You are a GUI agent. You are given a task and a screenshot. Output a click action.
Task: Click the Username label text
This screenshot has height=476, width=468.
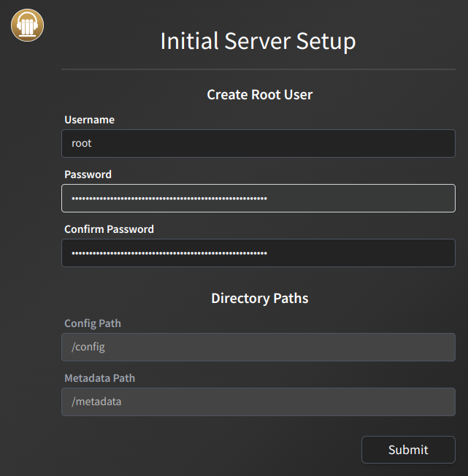click(x=89, y=120)
